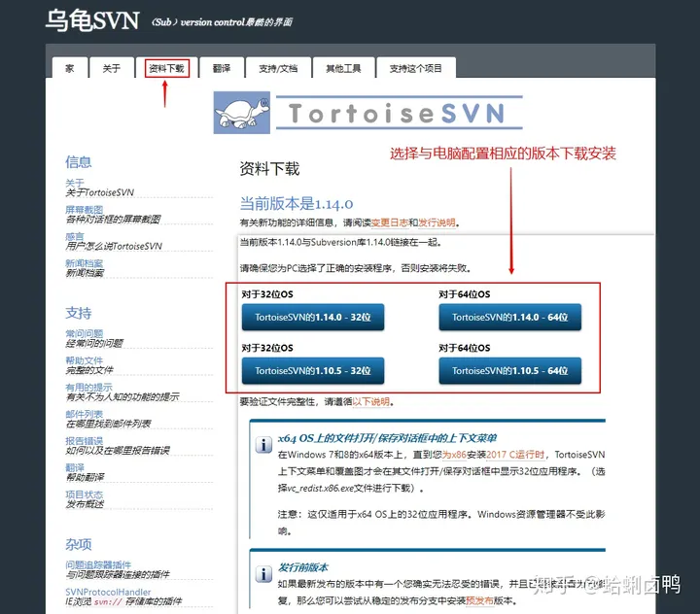Open sidebar 屏幕截图 link
700x614 pixels.
click(84, 210)
